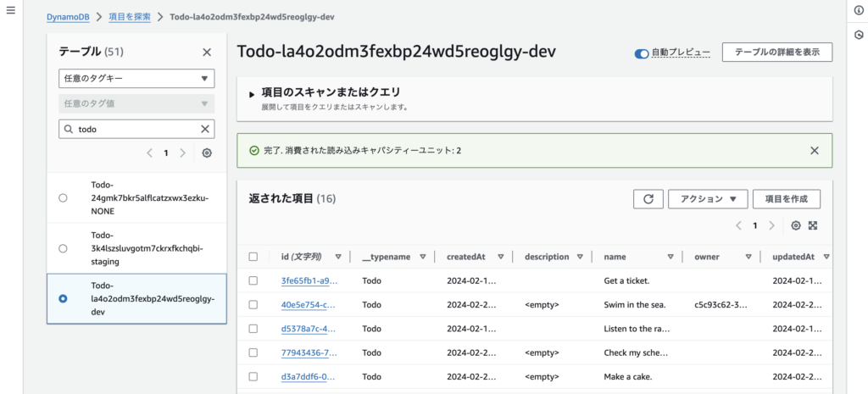
Task: Focus the table search field containing 'todo'
Action: coord(136,129)
